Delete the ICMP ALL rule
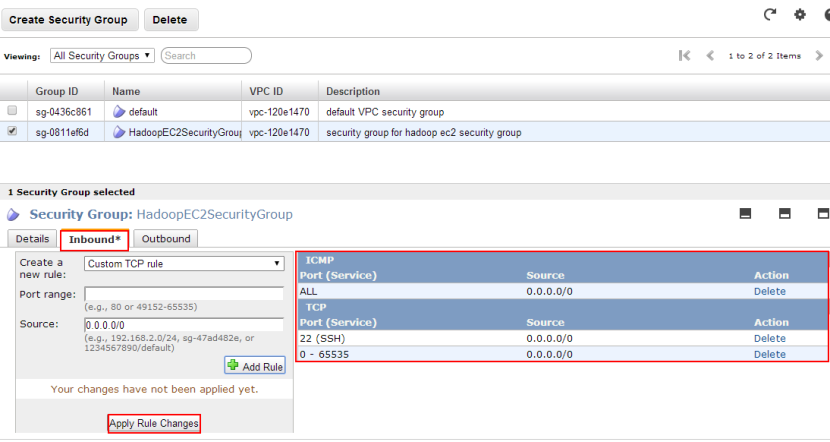This screenshot has width=830, height=442. (x=770, y=291)
